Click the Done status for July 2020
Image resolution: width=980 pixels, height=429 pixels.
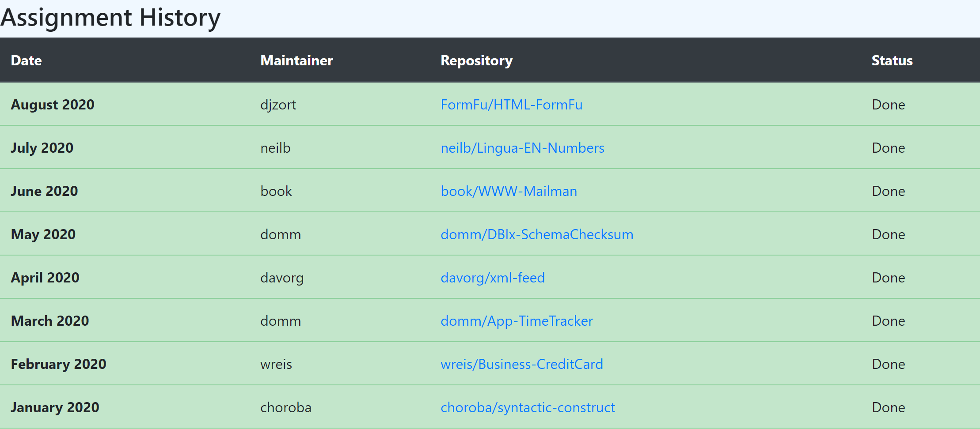click(888, 148)
